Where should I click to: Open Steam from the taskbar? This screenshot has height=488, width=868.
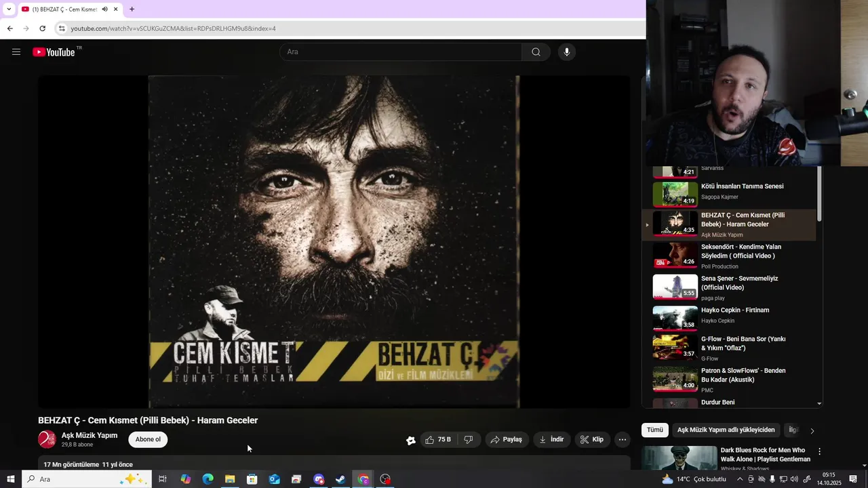pos(341,479)
